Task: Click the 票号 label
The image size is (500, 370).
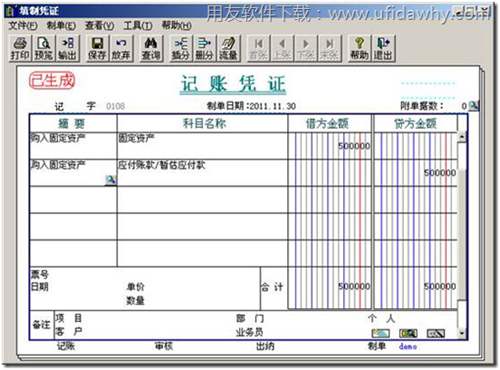Action: click(x=40, y=274)
